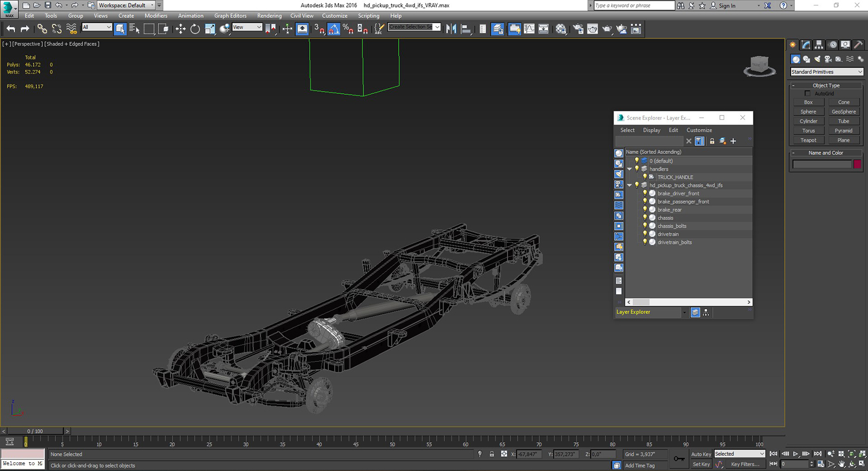Activate the Unlink Selection tool
The width and height of the screenshot is (868, 471).
56,29
